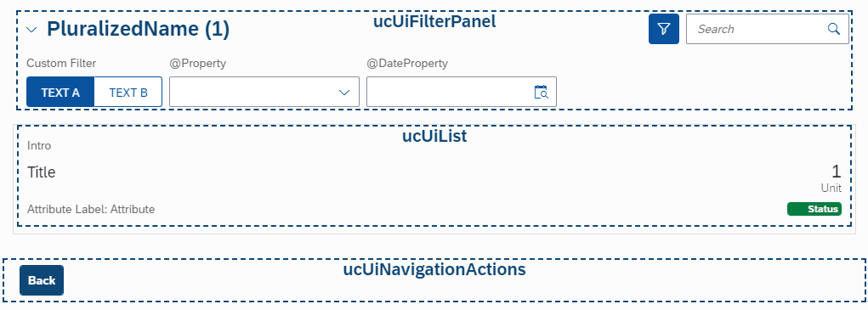Click the Intro text in list item
The width and height of the screenshot is (868, 310).
[x=39, y=146]
